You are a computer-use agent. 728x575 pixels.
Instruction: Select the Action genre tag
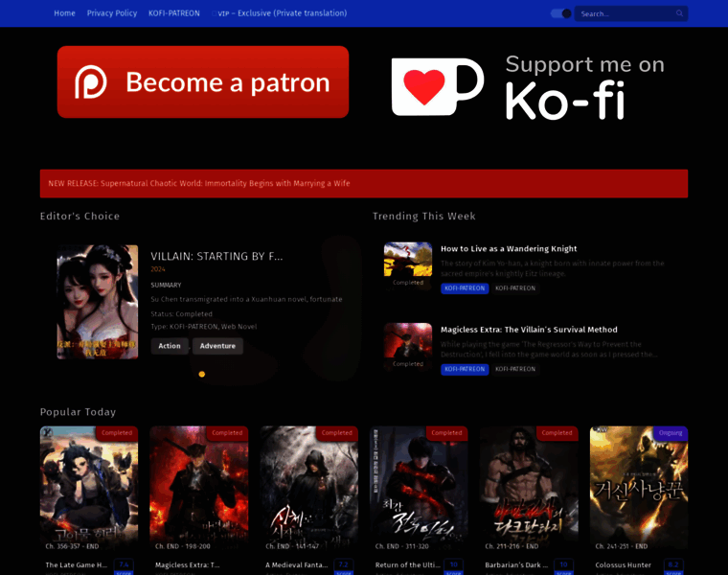coord(170,346)
